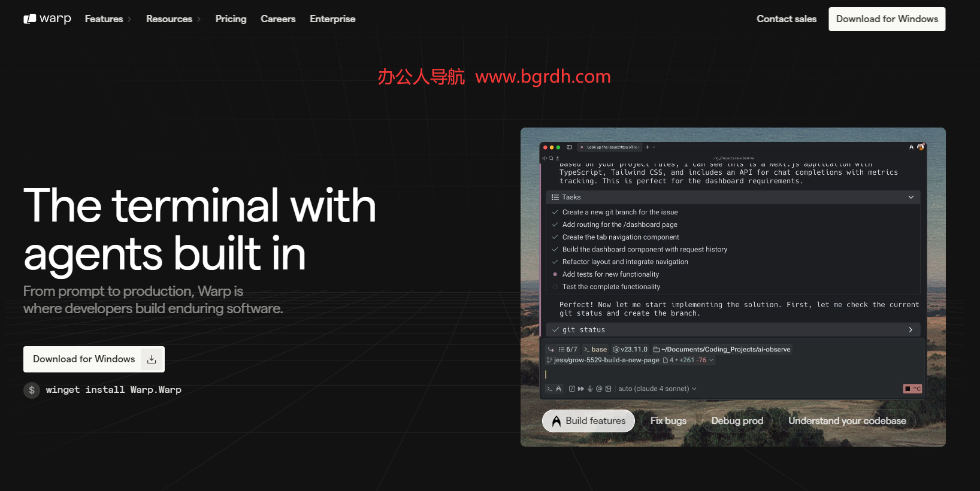Click the @ mention icon
The width and height of the screenshot is (980, 491).
click(599, 389)
